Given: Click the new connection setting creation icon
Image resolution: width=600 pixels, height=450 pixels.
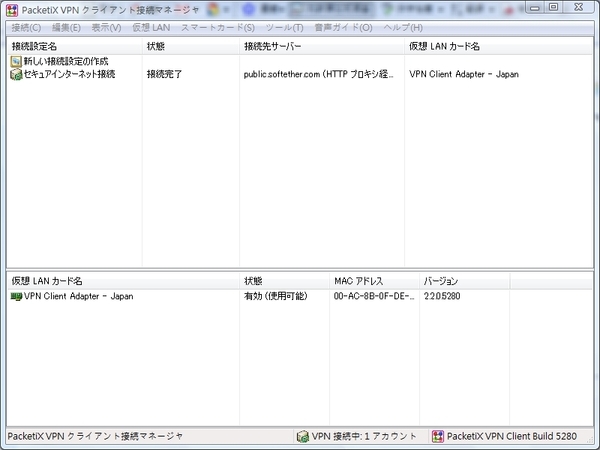Looking at the screenshot, I should (x=16, y=61).
